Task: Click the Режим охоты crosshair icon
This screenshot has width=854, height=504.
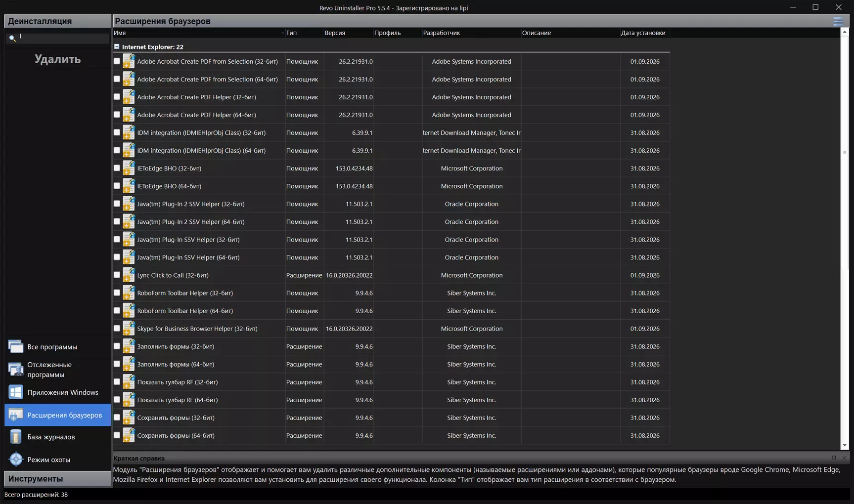Action: [x=16, y=460]
